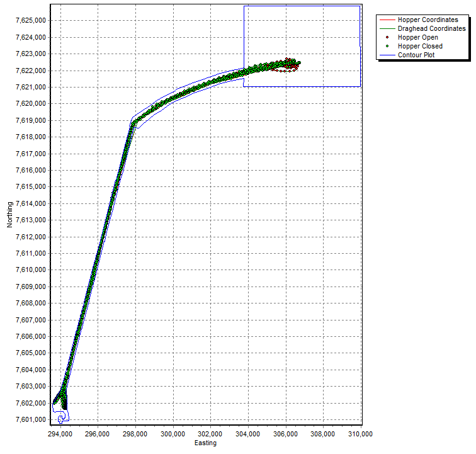This screenshot has height=454, width=476.
Task: Click the green Hopper Closed legend marker
Action: [387, 47]
